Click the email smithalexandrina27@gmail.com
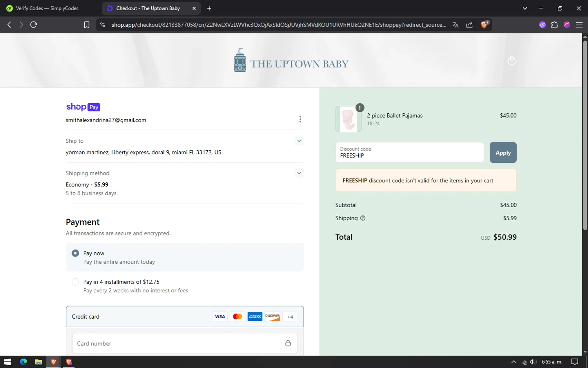Screen dimensions: 588x368 pyautogui.click(x=106, y=120)
